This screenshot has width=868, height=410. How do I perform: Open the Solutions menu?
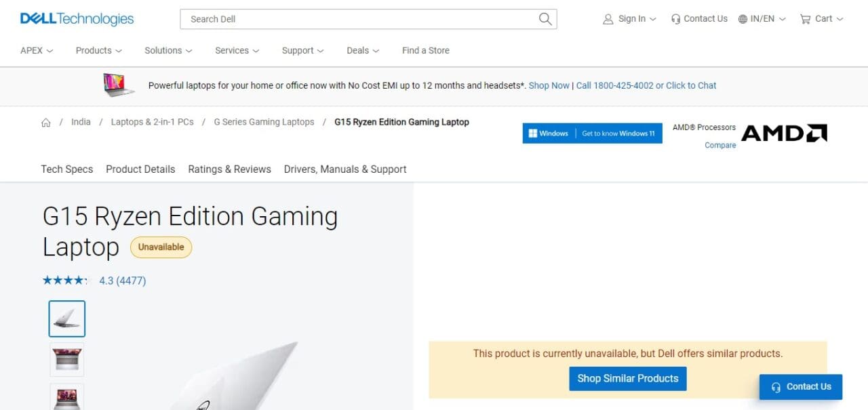point(168,50)
